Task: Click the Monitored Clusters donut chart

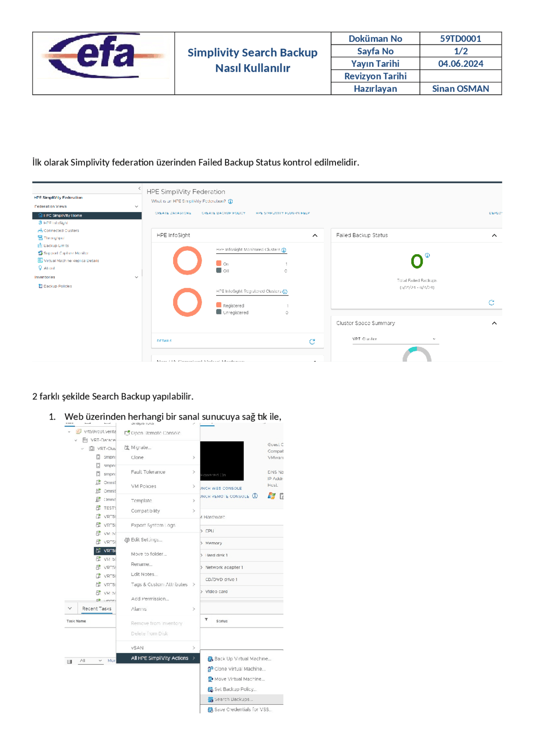Action: [x=187, y=260]
